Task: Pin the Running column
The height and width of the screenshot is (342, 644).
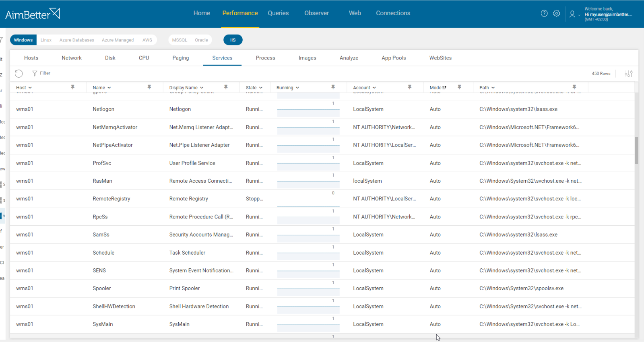Action: click(333, 87)
